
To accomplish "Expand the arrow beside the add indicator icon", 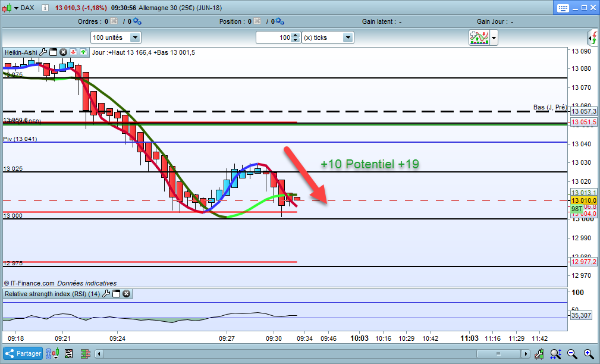I will (x=494, y=38).
